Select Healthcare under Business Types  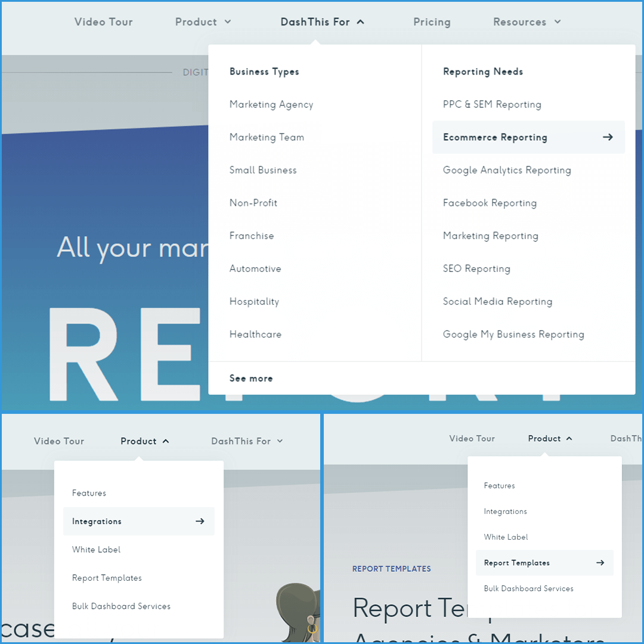255,334
